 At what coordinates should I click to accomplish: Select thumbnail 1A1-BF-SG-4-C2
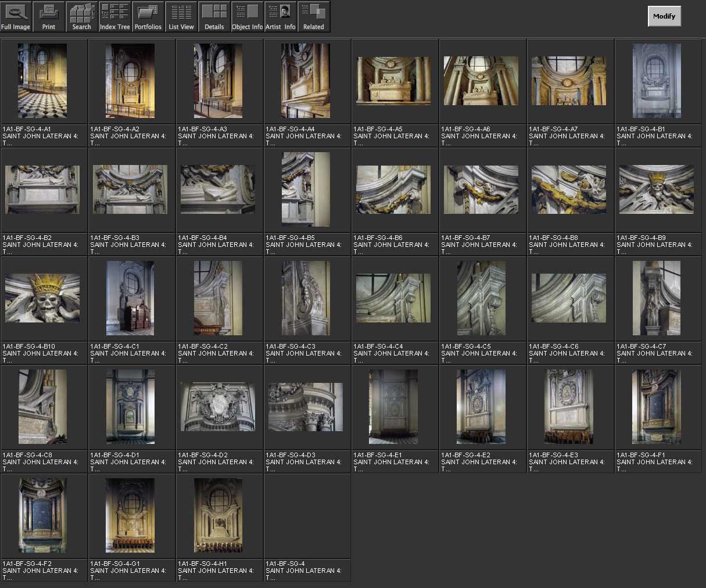click(x=218, y=298)
